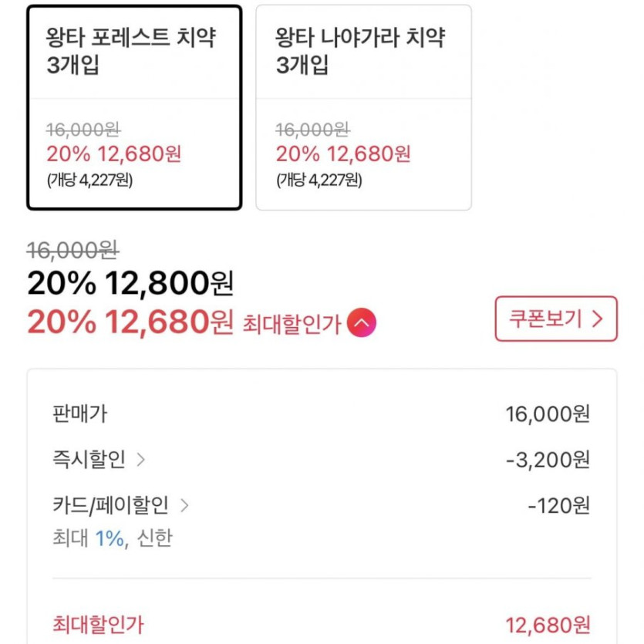Click the bold black 20% 12,800원 price

click(x=130, y=284)
